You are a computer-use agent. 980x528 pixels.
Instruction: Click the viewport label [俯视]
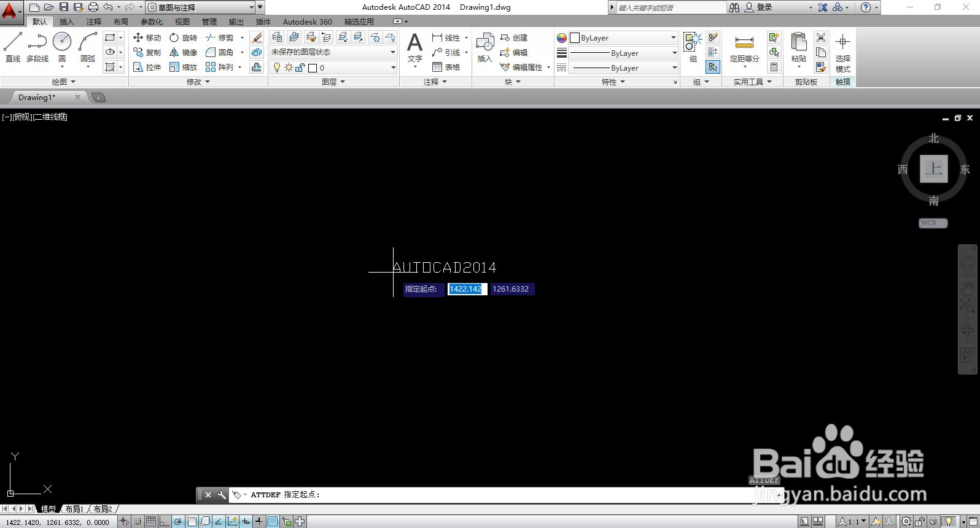click(22, 117)
